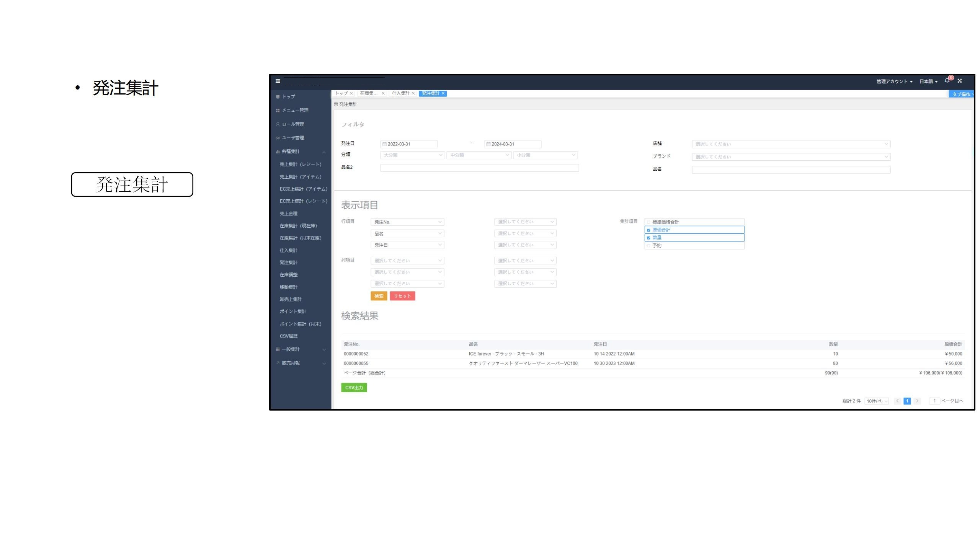980x551 pixels.
Task: Toggle the 数量 checkbox
Action: [648, 238]
